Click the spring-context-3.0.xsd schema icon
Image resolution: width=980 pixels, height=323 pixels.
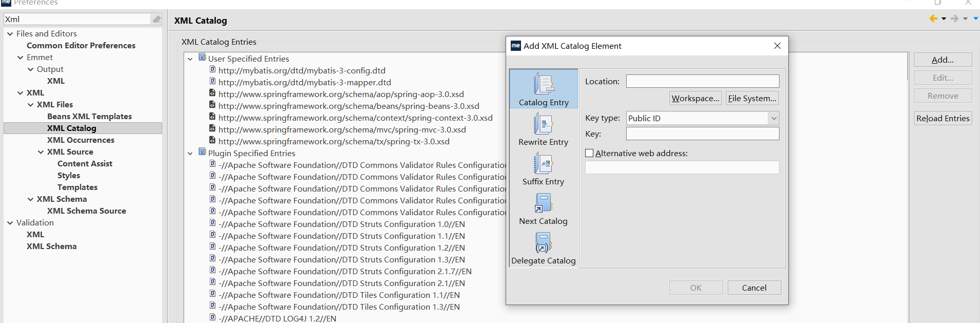[x=212, y=117]
